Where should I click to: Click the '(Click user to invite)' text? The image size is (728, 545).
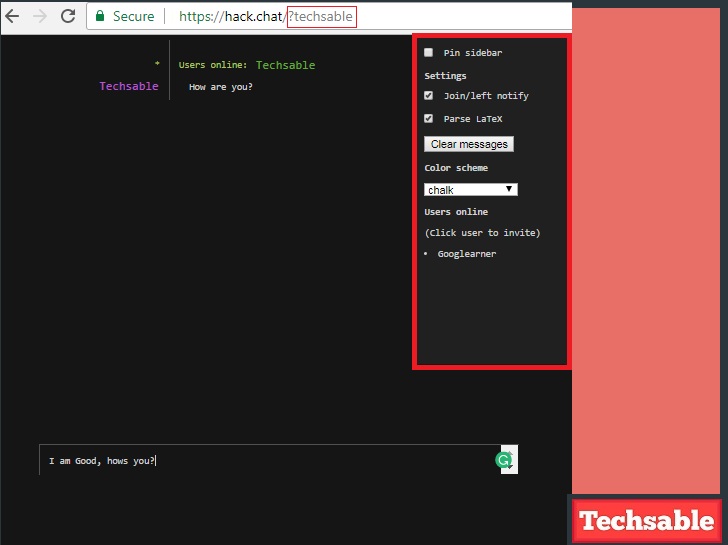tap(482, 233)
